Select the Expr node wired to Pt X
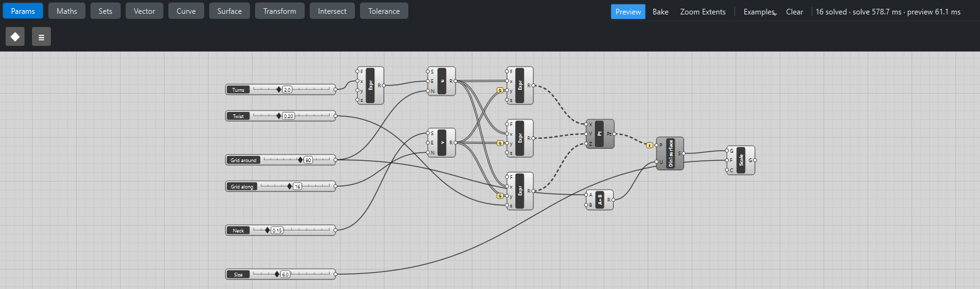Viewport: 980px width, 289px height. point(520,85)
